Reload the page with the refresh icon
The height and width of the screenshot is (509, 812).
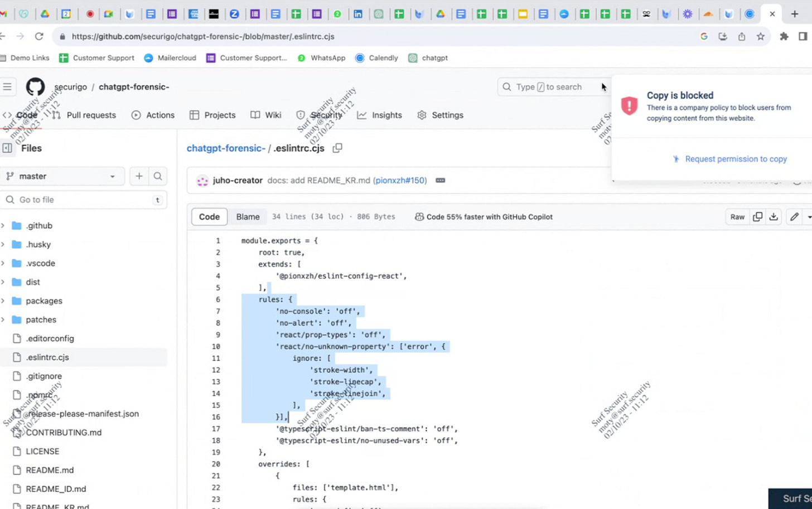coord(39,36)
